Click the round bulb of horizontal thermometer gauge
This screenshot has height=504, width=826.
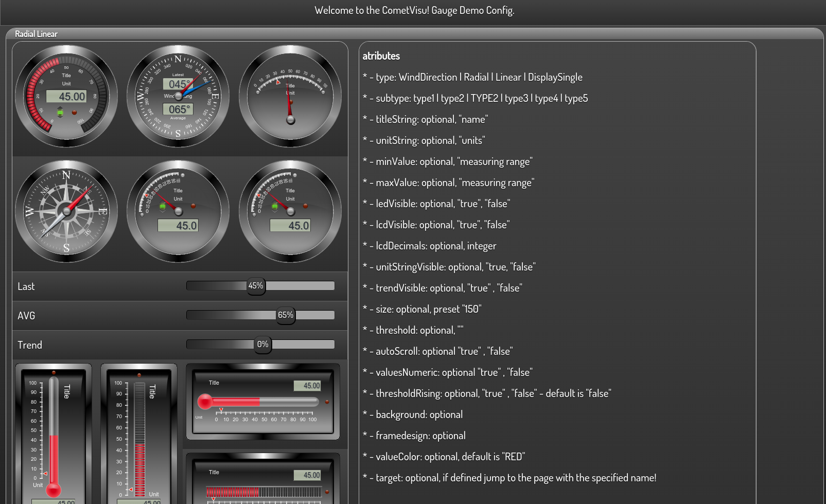point(205,402)
